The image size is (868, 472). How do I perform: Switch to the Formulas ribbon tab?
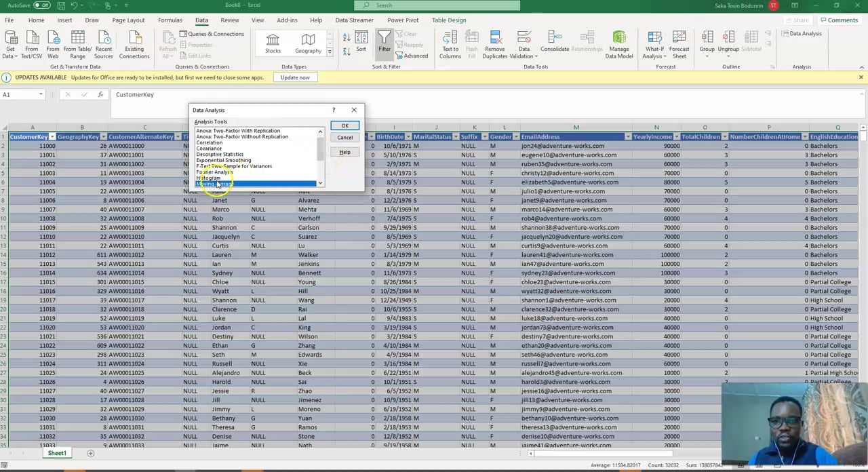(x=170, y=20)
